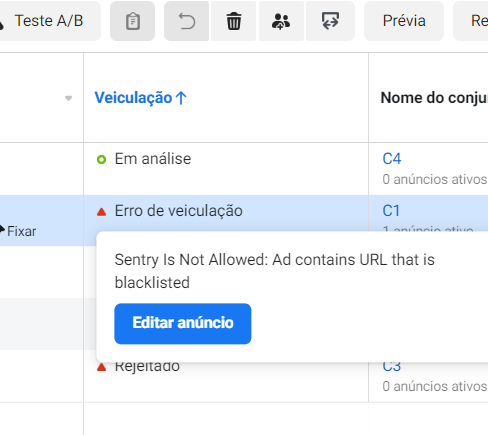The width and height of the screenshot is (488, 435).
Task: Open Prévia preview button
Action: (x=404, y=21)
